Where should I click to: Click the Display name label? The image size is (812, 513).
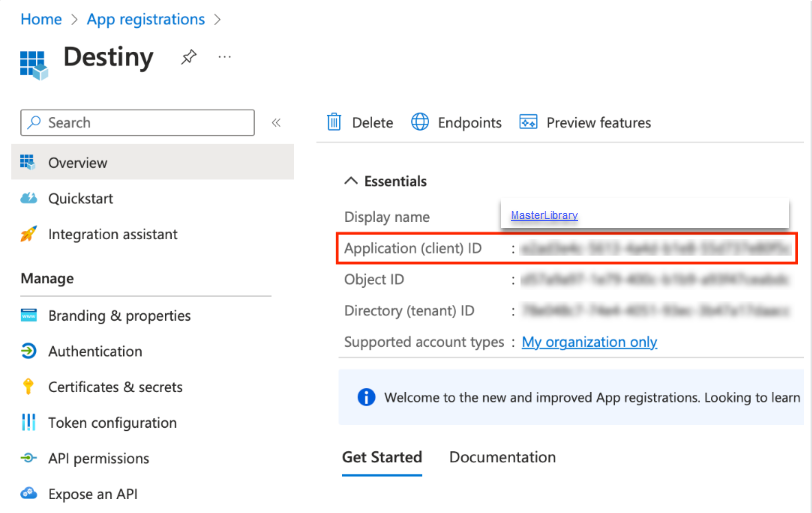tap(387, 217)
